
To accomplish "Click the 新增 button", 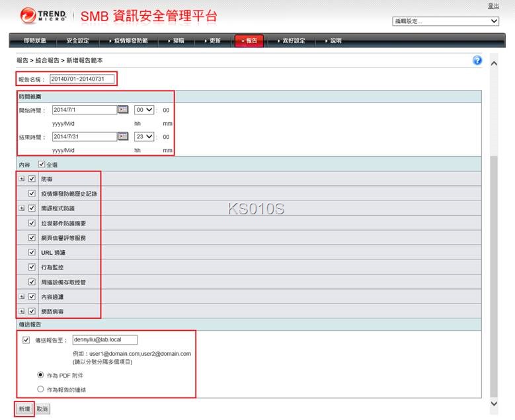I will (24, 409).
